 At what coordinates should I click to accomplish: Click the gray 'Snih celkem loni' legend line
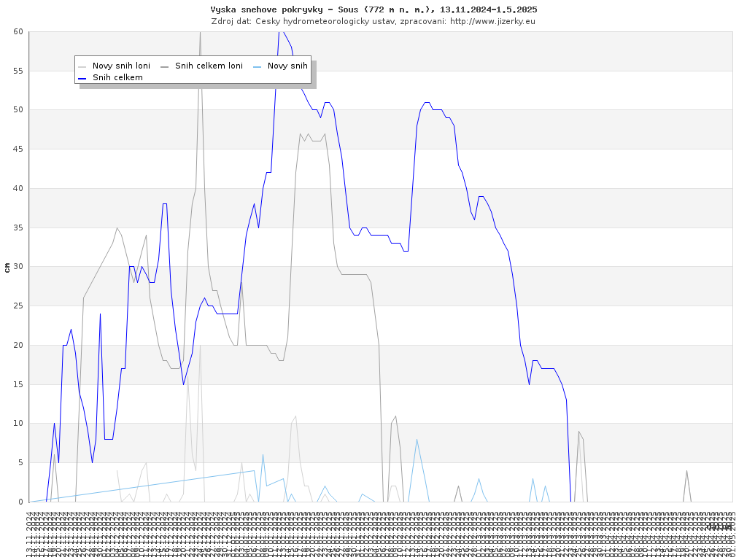tap(164, 66)
